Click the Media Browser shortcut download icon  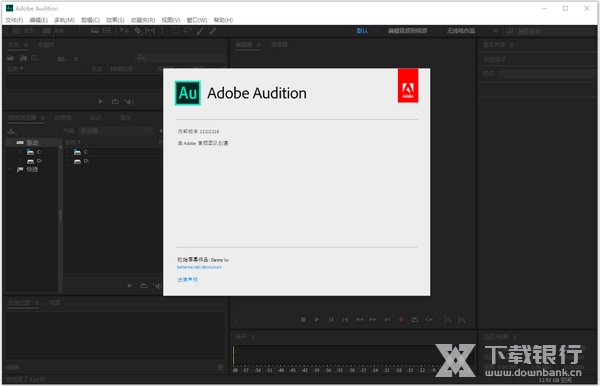click(x=11, y=131)
